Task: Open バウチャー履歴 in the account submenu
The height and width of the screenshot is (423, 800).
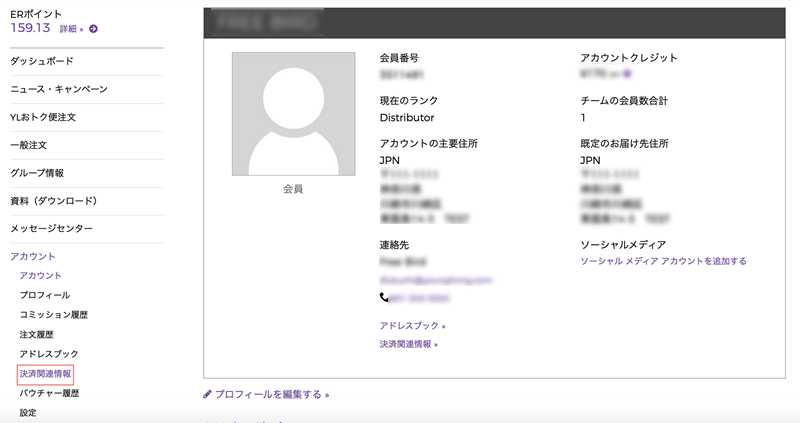Action: tap(50, 393)
